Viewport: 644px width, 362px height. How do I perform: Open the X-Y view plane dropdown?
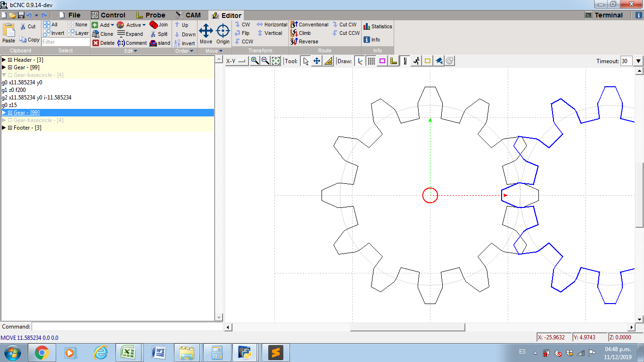[236, 61]
